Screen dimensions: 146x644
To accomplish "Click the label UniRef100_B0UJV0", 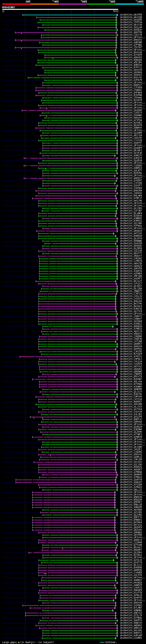I will click(131, 77).
